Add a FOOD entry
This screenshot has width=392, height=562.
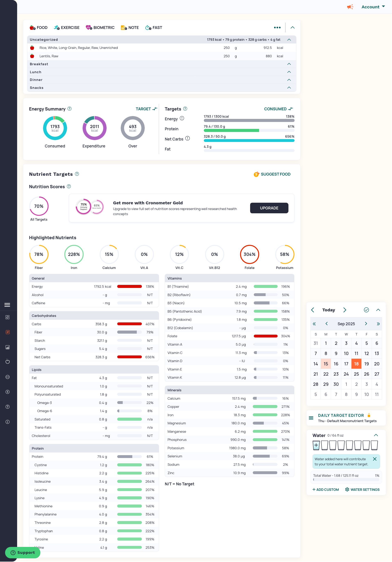[x=38, y=28]
